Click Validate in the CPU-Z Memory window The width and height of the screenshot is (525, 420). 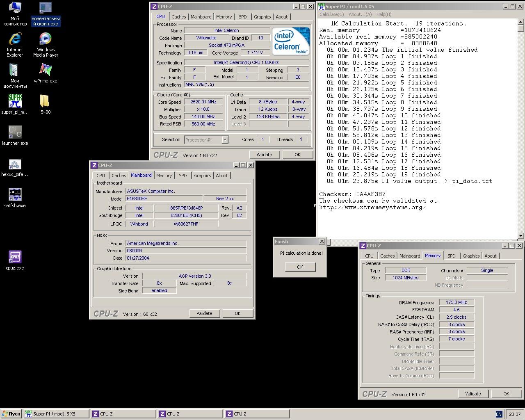point(473,394)
